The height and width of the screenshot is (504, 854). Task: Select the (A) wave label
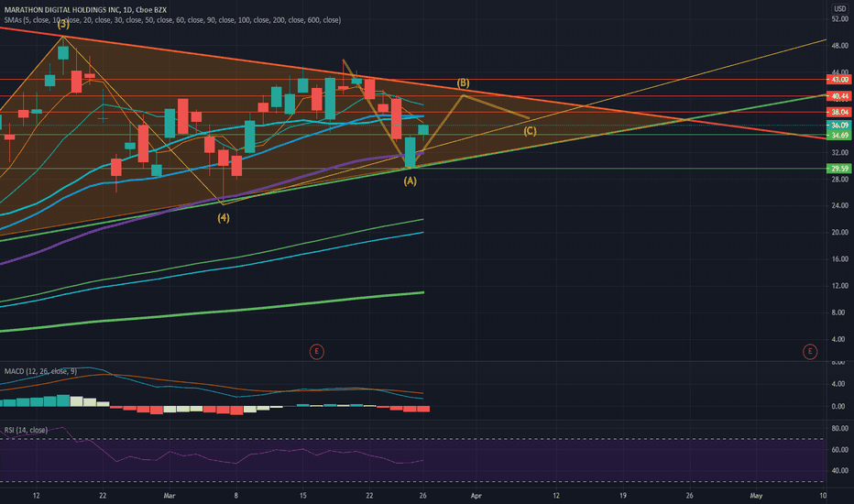pos(411,181)
